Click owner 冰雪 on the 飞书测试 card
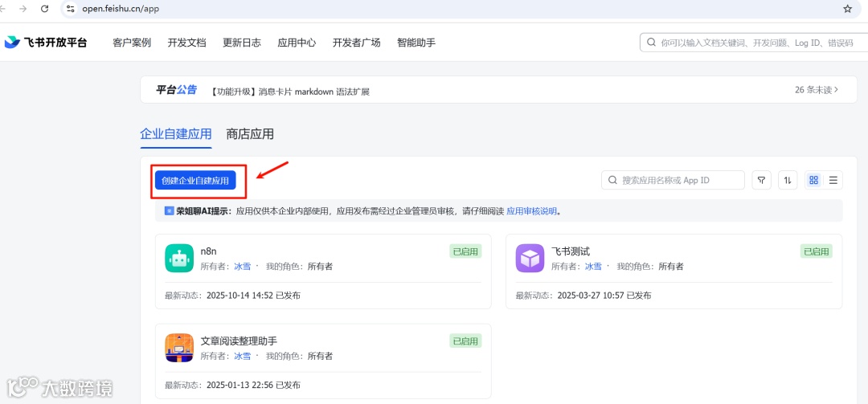This screenshot has width=868, height=404. (593, 266)
